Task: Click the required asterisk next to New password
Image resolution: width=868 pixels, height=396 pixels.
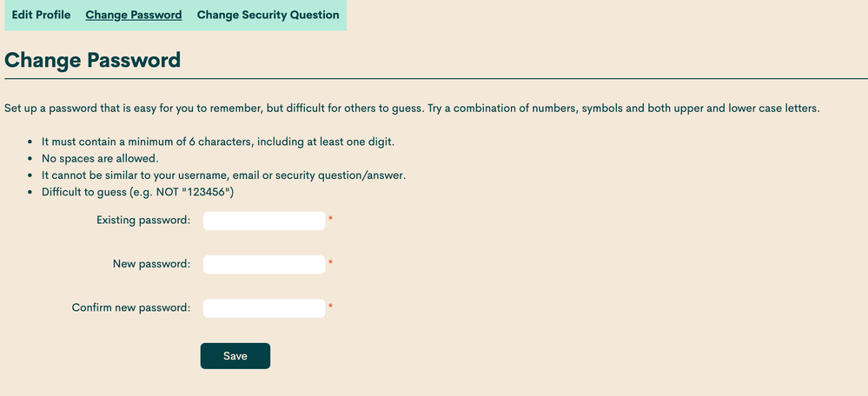Action: 331,263
